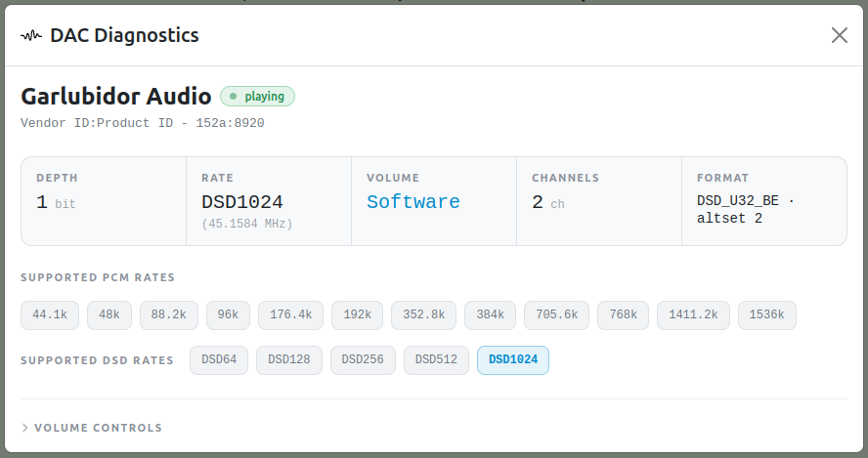868x458 pixels.
Task: Click the DSD512 rate chip
Action: pyautogui.click(x=436, y=360)
